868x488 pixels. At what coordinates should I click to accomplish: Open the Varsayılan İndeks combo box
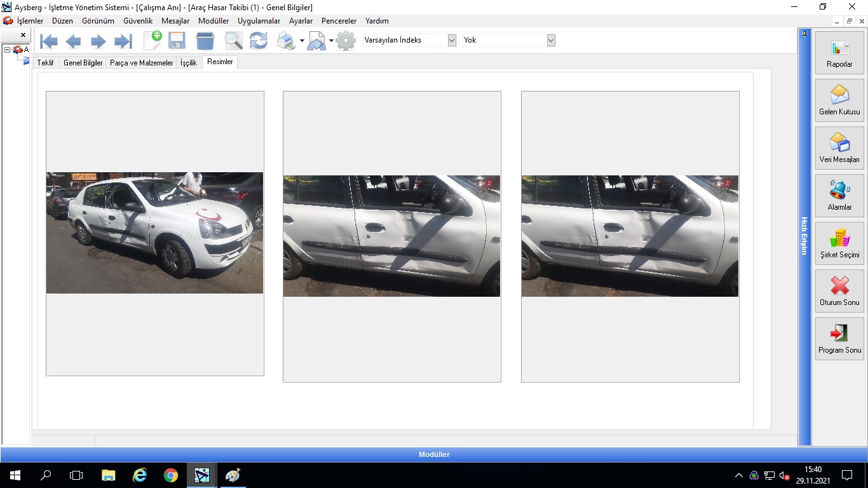pyautogui.click(x=452, y=40)
